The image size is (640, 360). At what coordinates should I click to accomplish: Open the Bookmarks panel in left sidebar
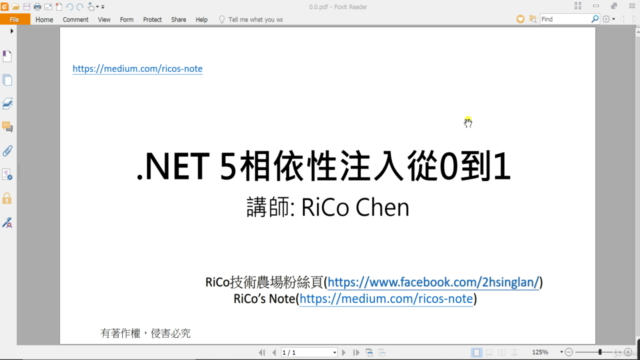7,56
